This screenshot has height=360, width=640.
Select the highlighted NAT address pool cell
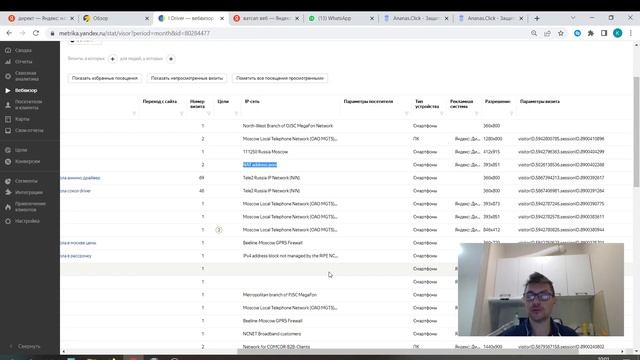point(260,165)
